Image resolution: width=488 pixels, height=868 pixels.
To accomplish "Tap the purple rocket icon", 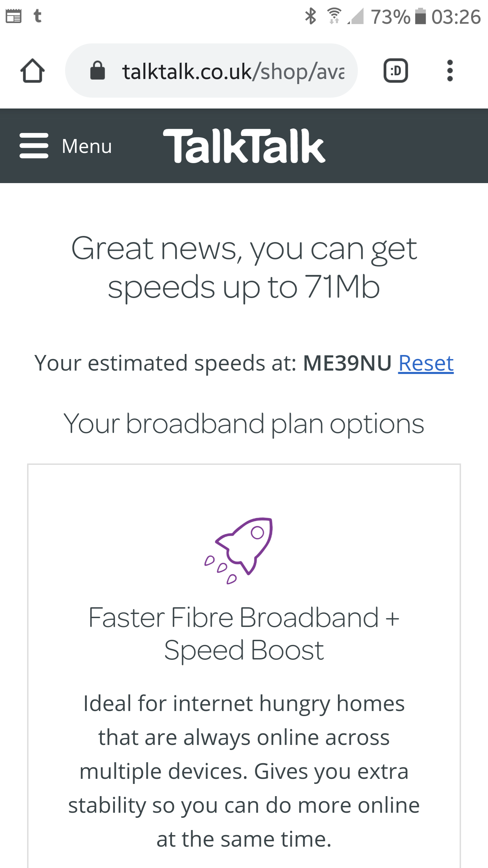I will (239, 550).
